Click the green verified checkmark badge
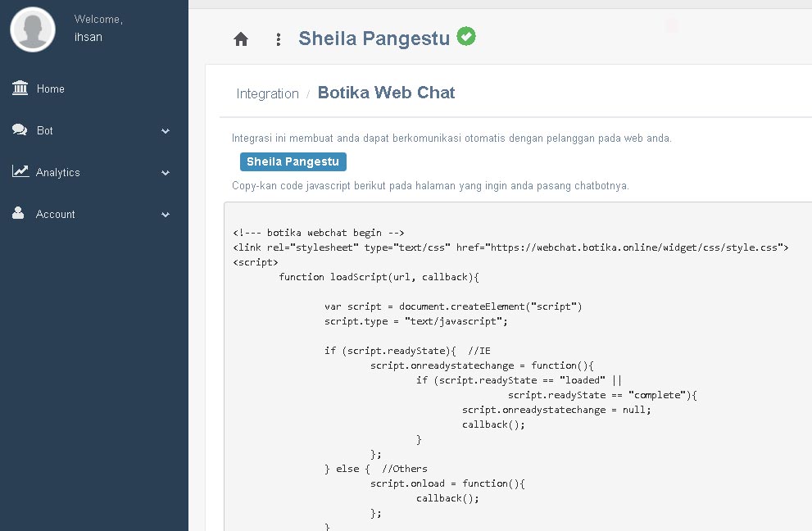The image size is (812, 531). (x=466, y=36)
